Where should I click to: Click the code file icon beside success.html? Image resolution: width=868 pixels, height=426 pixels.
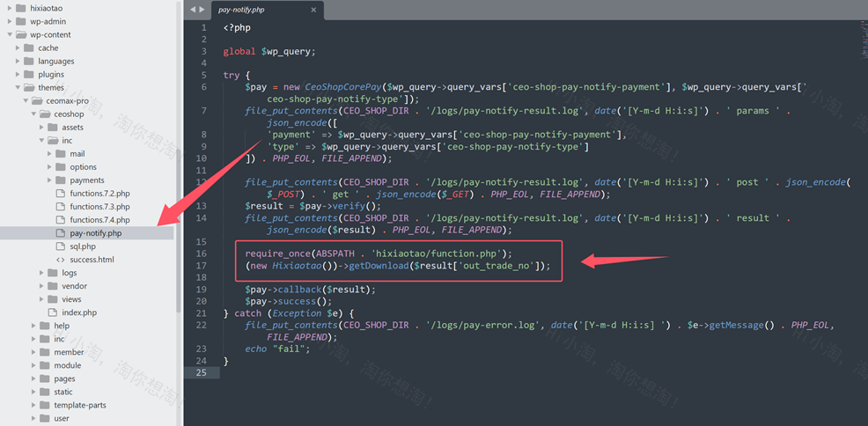tap(61, 260)
